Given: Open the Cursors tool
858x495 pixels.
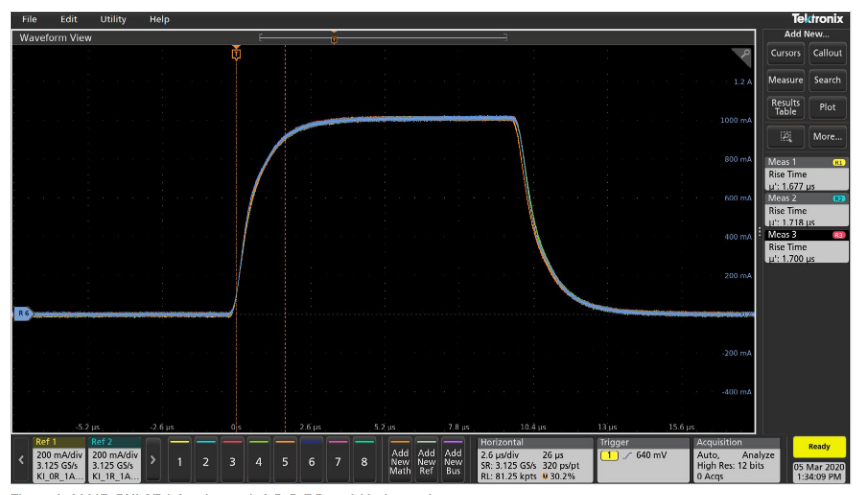Looking at the screenshot, I should click(786, 53).
